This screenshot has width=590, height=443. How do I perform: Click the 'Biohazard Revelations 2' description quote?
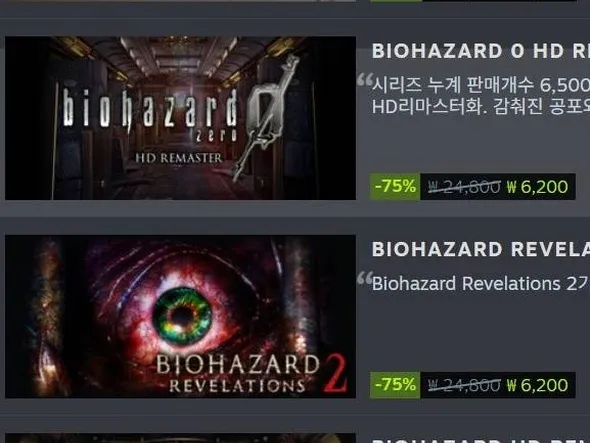tap(481, 283)
